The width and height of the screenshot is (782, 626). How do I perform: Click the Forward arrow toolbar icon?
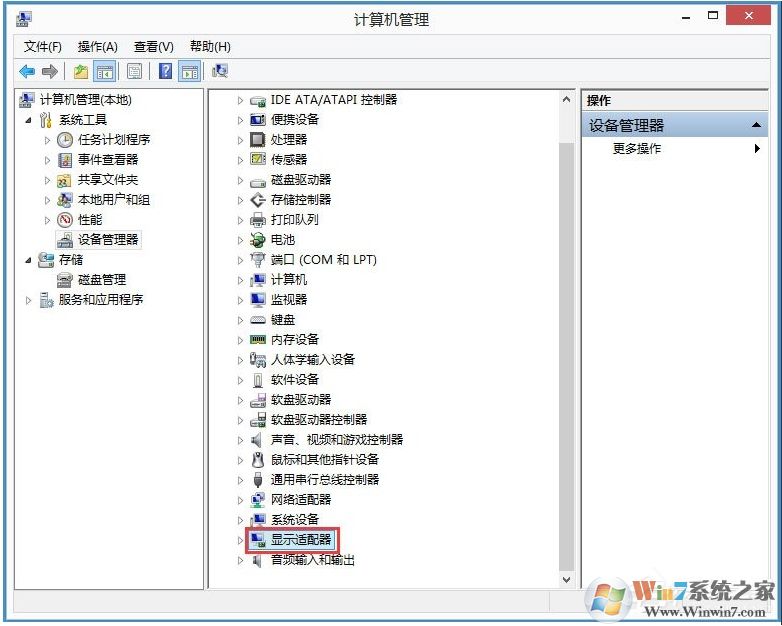[x=49, y=72]
